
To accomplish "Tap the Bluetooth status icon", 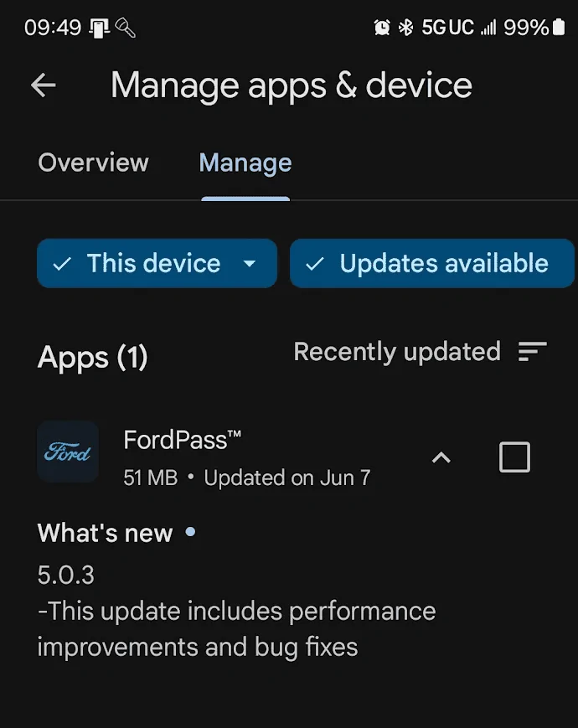I will click(x=405, y=28).
